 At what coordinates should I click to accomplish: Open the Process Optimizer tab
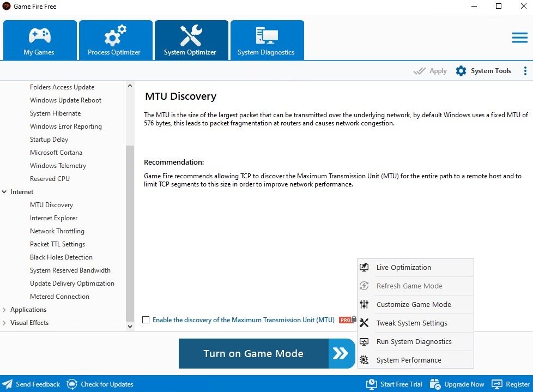point(116,40)
